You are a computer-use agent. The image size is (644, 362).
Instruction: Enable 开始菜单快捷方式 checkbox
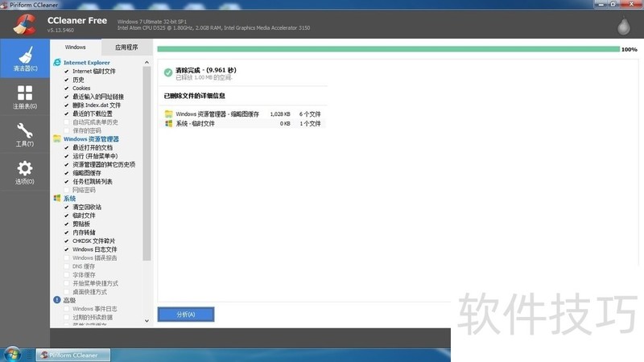click(67, 283)
